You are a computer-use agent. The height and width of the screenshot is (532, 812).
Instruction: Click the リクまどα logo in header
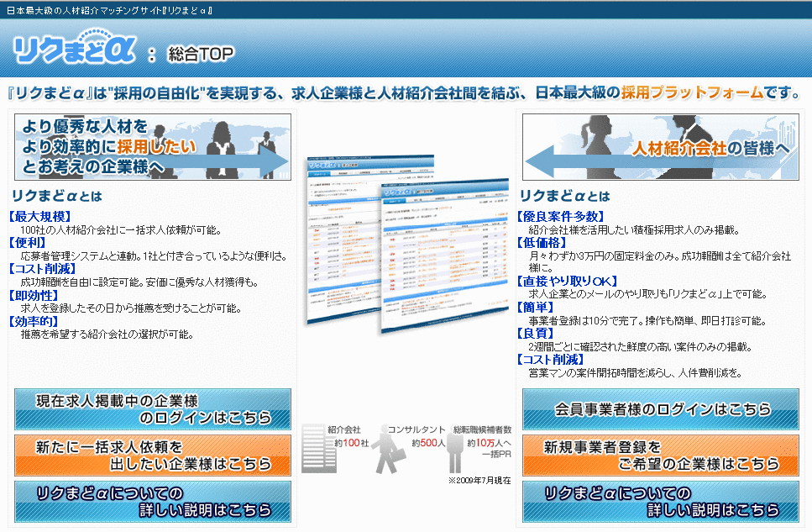[x=74, y=47]
